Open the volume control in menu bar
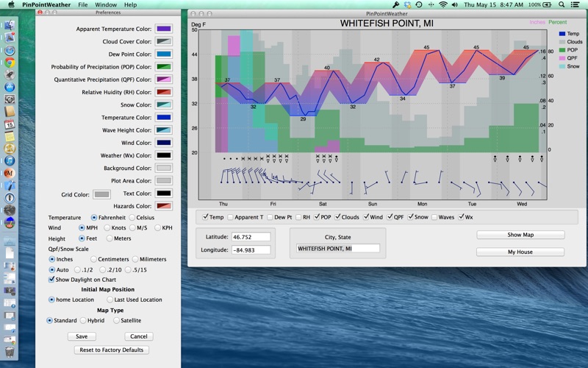 pyautogui.click(x=454, y=4)
